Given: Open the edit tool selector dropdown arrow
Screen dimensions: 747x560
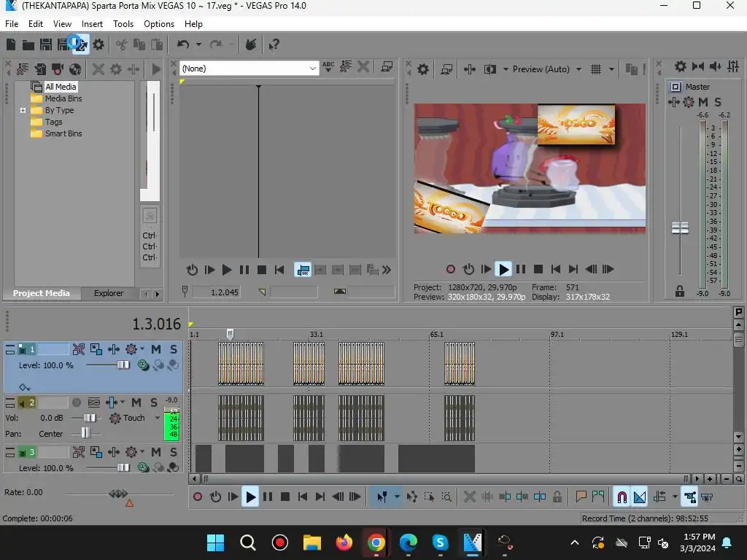Looking at the screenshot, I should pos(397,497).
